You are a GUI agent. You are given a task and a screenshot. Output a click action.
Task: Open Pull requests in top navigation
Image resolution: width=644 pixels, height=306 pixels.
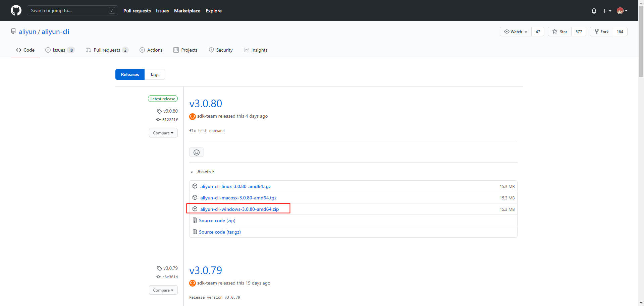137,11
